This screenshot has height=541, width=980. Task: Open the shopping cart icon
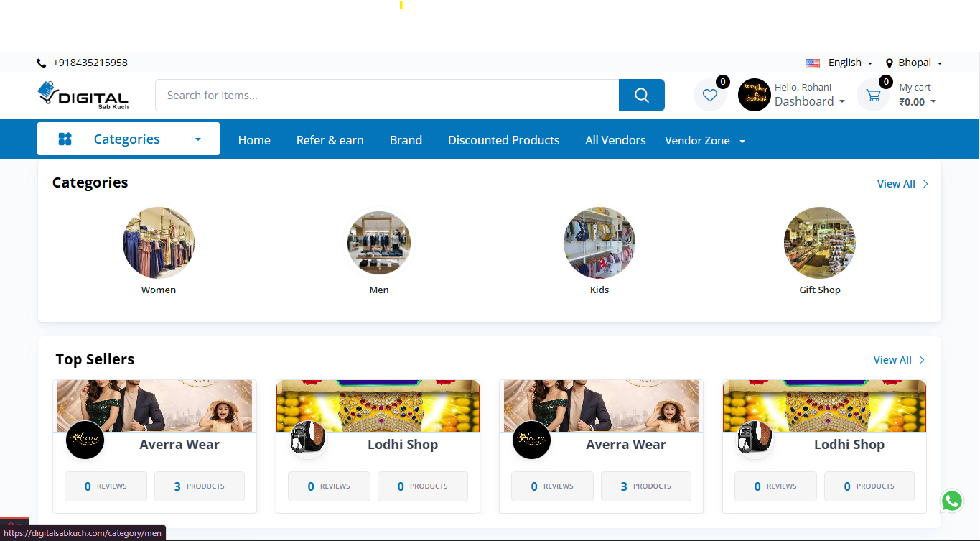873,95
